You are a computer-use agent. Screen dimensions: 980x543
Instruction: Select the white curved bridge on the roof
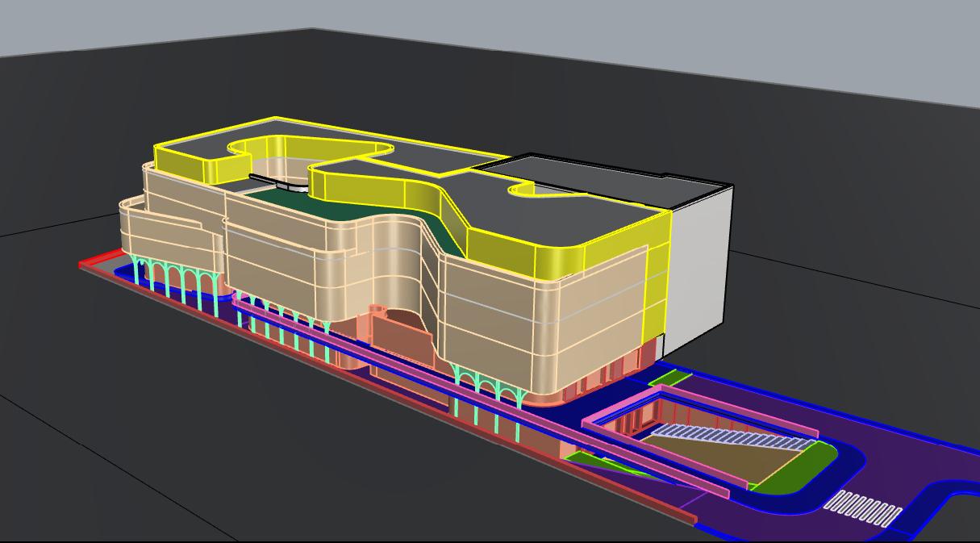[278, 182]
